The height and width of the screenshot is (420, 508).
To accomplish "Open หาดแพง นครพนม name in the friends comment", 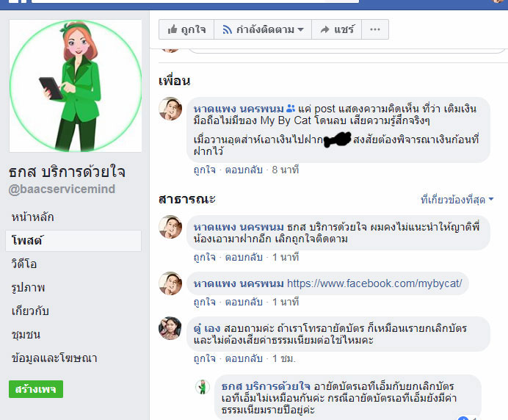I will pos(239,109).
